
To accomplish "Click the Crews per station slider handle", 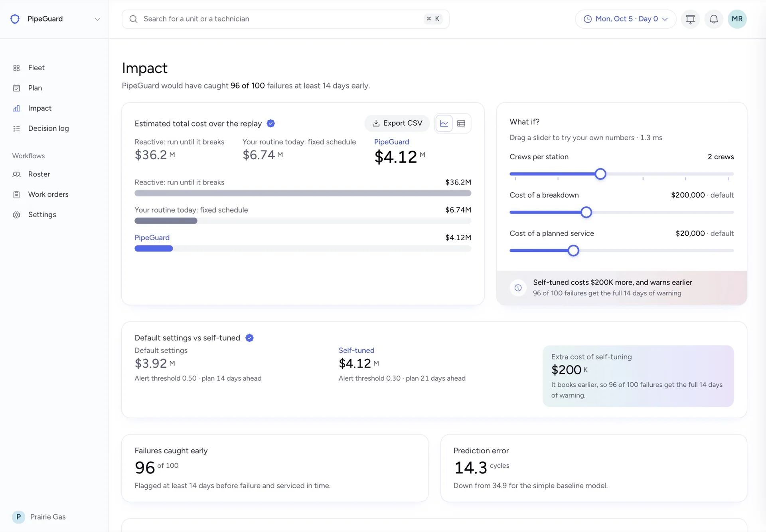I will [600, 174].
